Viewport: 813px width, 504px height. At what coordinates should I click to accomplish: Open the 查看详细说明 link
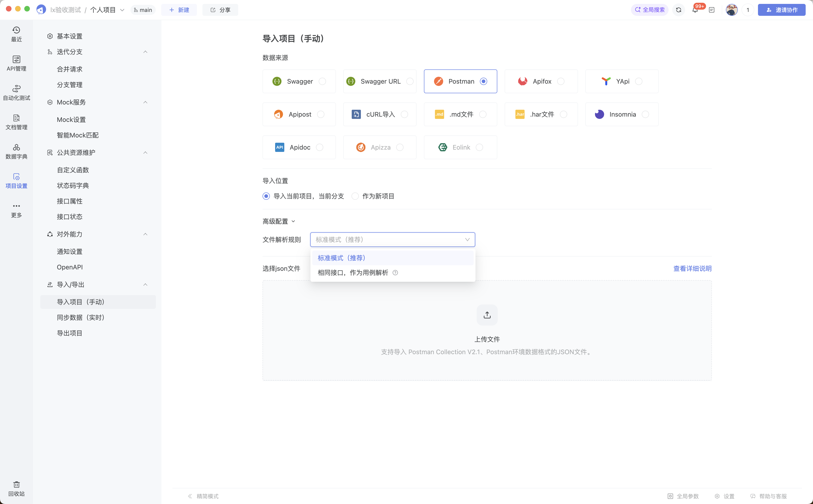click(x=692, y=268)
